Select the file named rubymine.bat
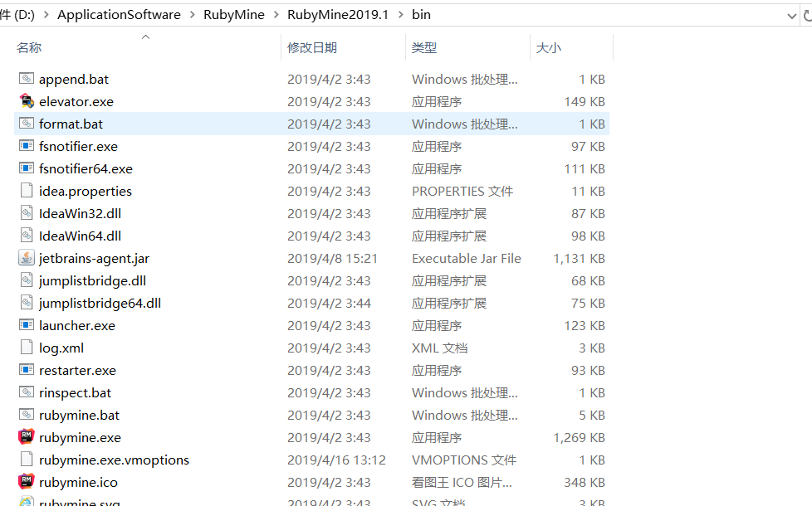Screen dimensions: 812x506 (79, 415)
